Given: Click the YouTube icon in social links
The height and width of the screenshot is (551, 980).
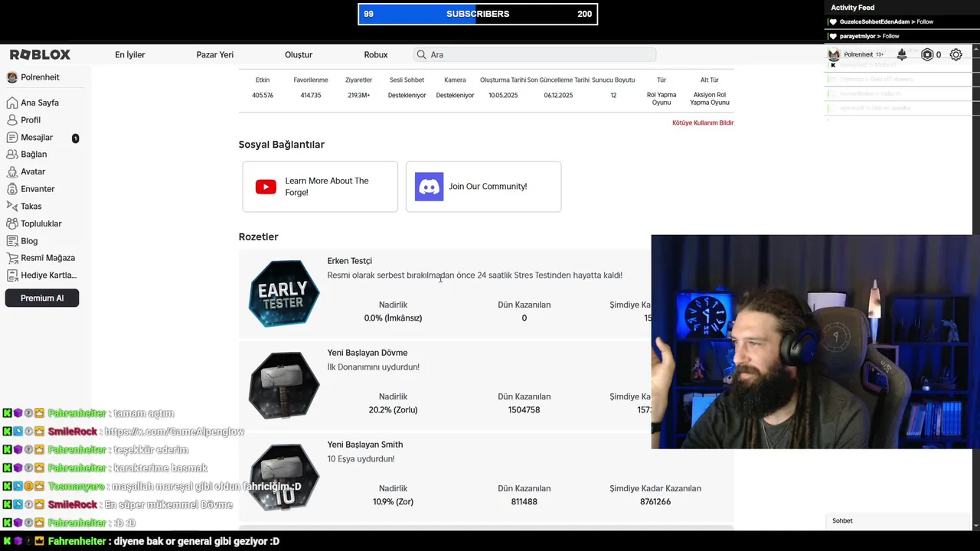Looking at the screenshot, I should (x=266, y=187).
